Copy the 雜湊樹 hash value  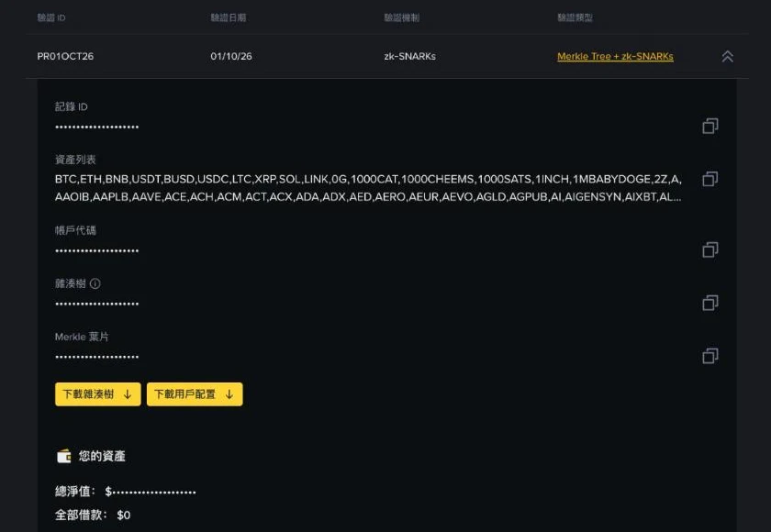710,303
